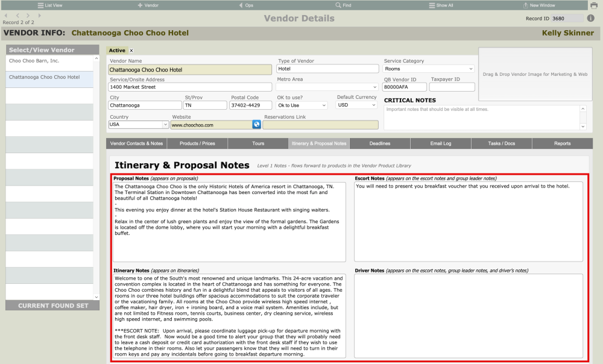Click the Taxpayer ID field
This screenshot has width=603, height=364.
click(x=452, y=87)
